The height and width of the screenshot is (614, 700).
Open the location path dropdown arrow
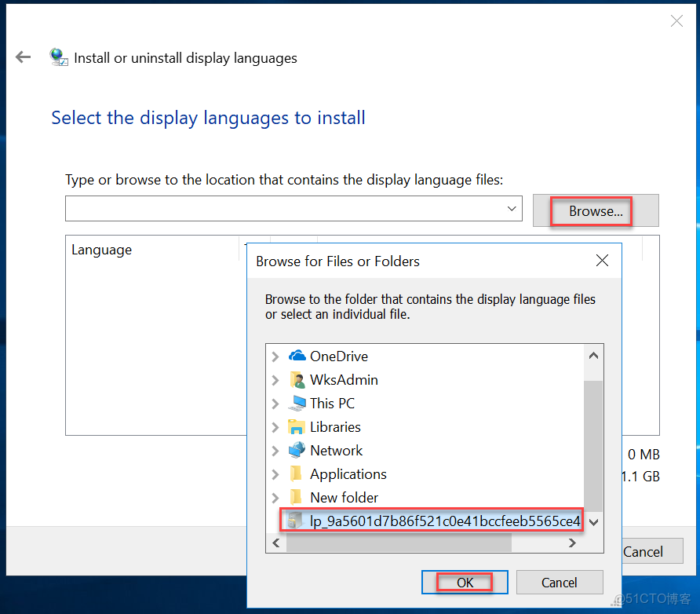tap(512, 209)
